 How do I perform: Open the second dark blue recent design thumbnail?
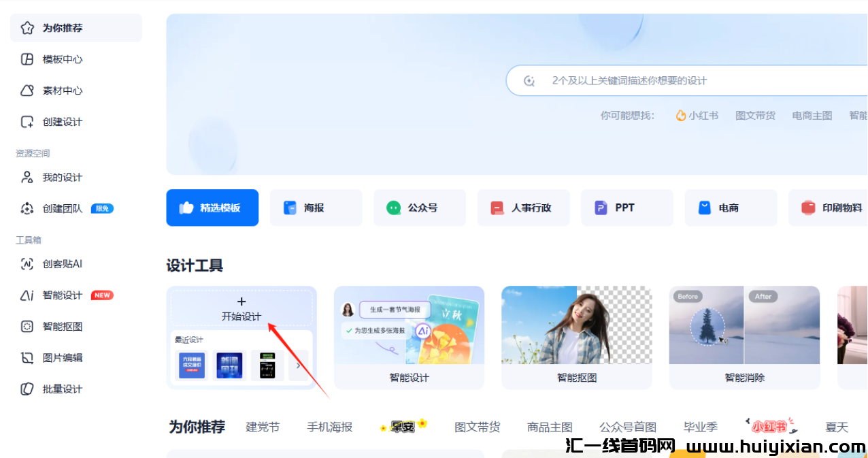229,365
